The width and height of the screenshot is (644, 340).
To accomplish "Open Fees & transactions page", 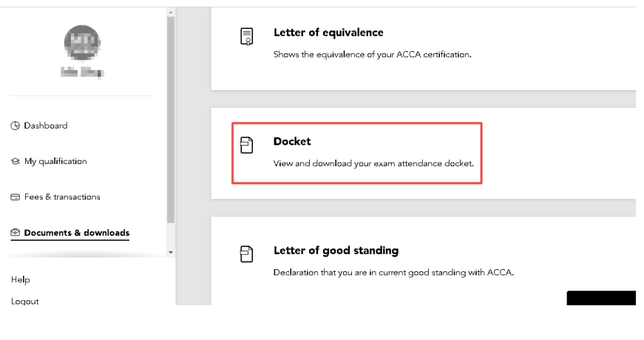I will click(x=62, y=197).
